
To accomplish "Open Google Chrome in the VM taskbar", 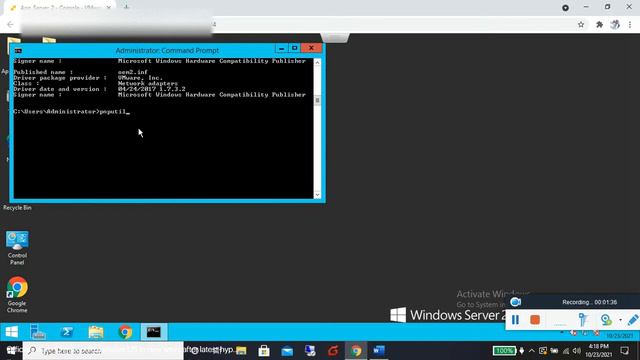I will 125,332.
